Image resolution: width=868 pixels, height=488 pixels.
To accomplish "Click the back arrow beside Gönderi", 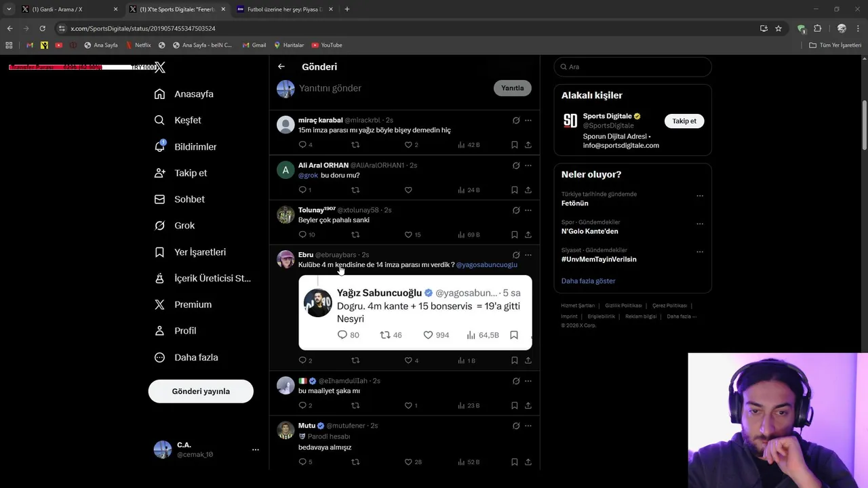I will (281, 66).
